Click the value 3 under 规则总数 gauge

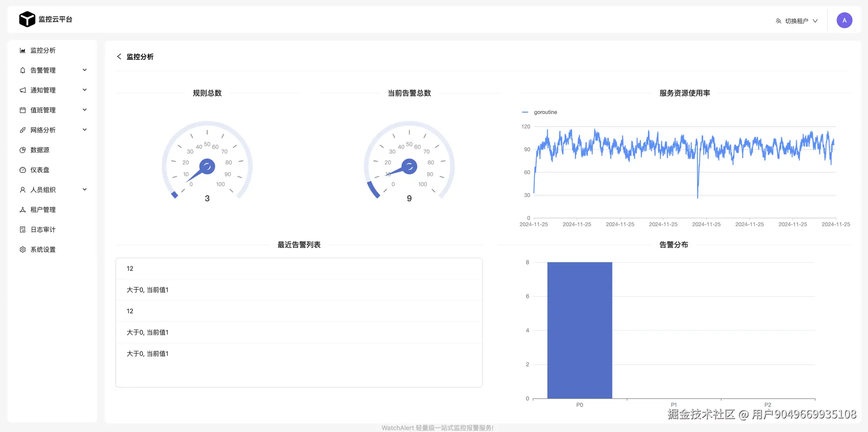[x=207, y=198]
